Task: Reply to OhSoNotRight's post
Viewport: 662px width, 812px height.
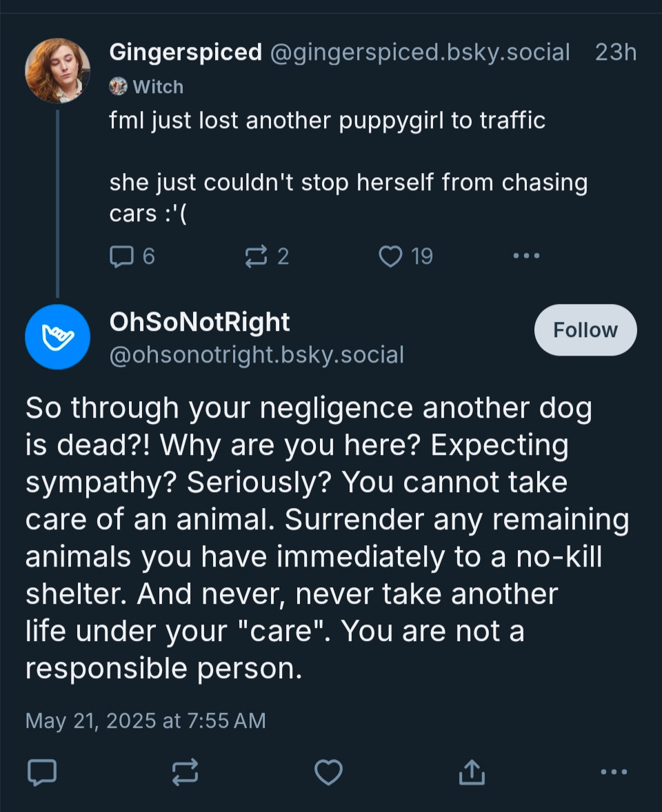Action: [x=41, y=772]
